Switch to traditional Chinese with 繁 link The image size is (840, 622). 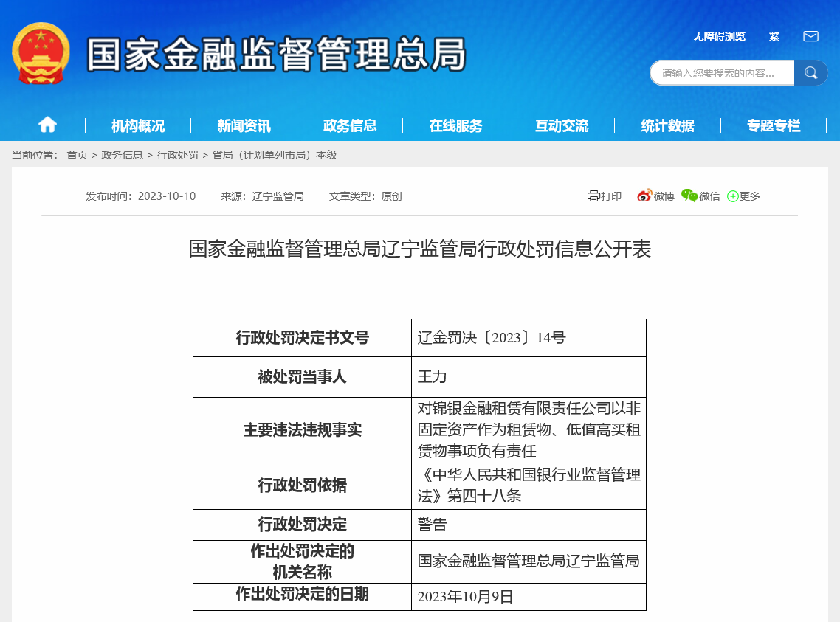[774, 36]
